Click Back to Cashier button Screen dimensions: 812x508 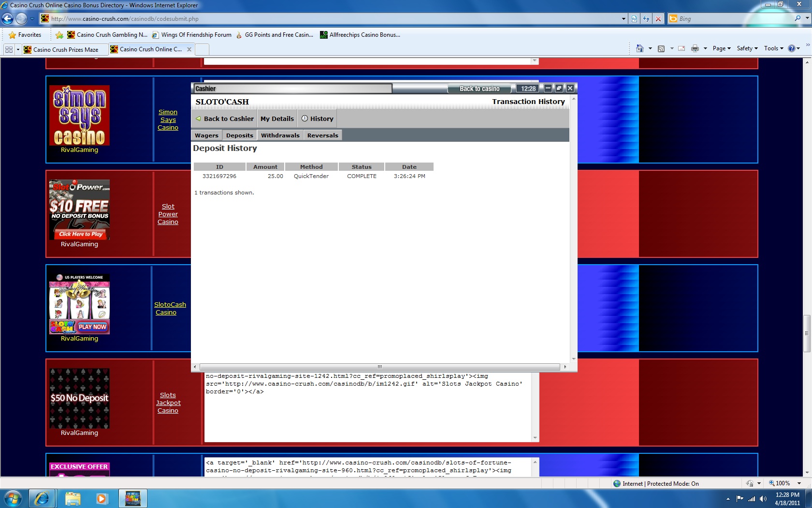point(224,119)
